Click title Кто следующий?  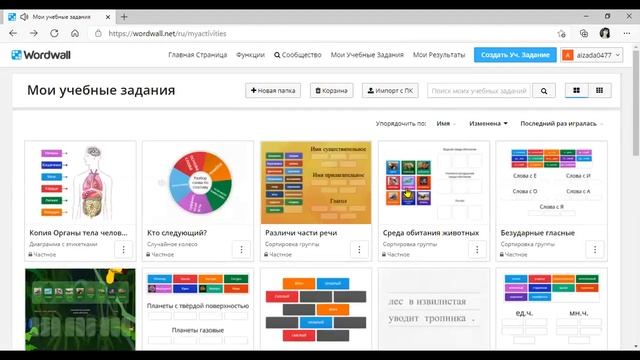177,233
